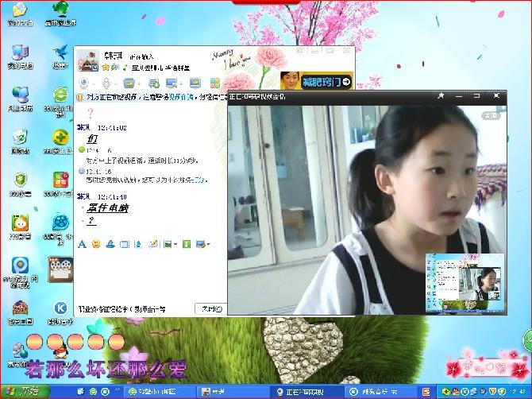Open the font settings letter A icon
The image size is (532, 399).
click(82, 244)
